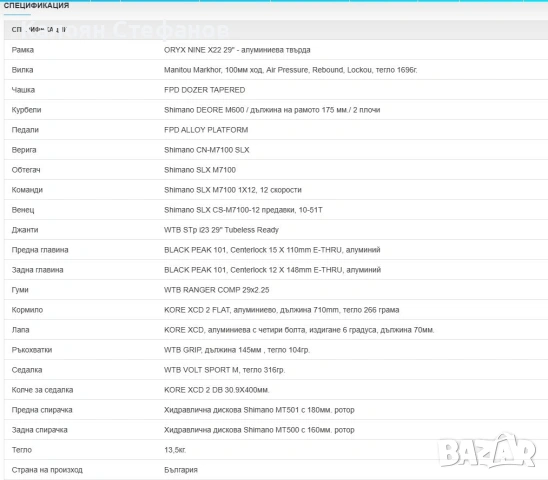Screen dimensions: 548x480
Task: Click the Предна главина row label
Action: pyautogui.click(x=40, y=250)
